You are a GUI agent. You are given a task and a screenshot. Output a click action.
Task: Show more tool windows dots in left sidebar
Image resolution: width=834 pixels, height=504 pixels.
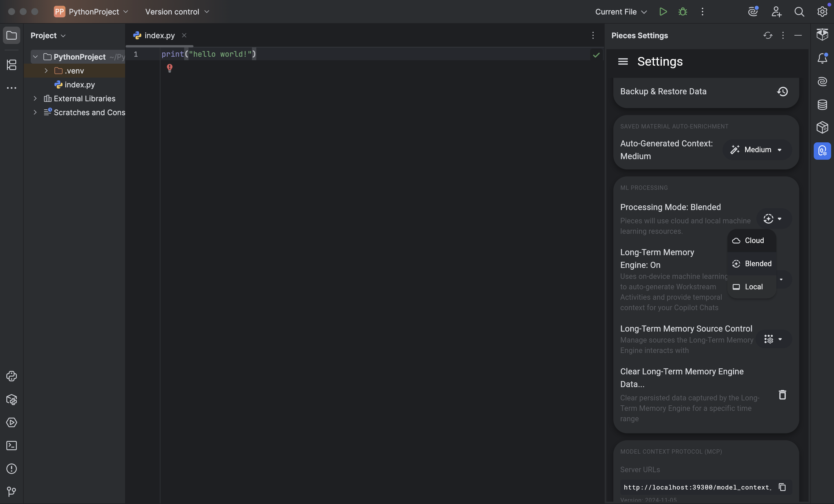(x=12, y=88)
